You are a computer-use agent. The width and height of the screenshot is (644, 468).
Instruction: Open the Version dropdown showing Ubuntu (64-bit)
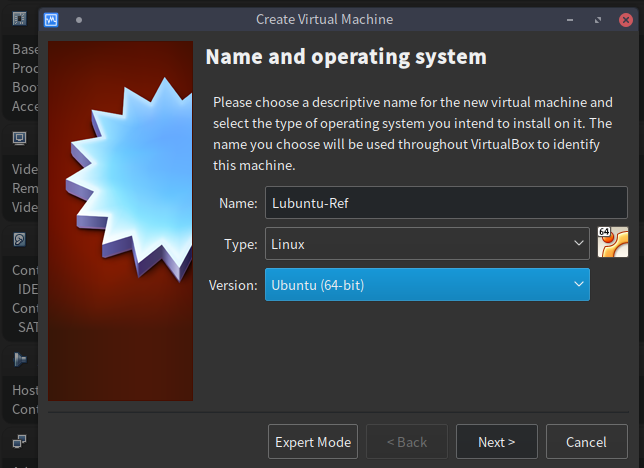coord(427,285)
